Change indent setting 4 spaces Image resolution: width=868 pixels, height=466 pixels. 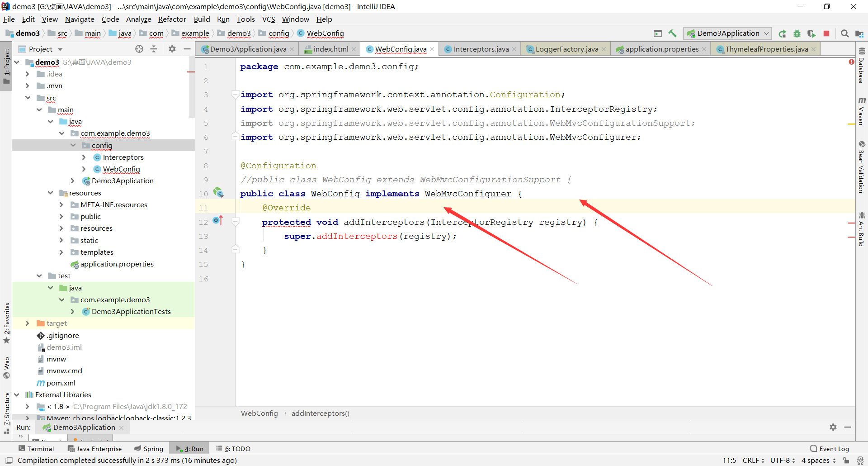pyautogui.click(x=818, y=461)
